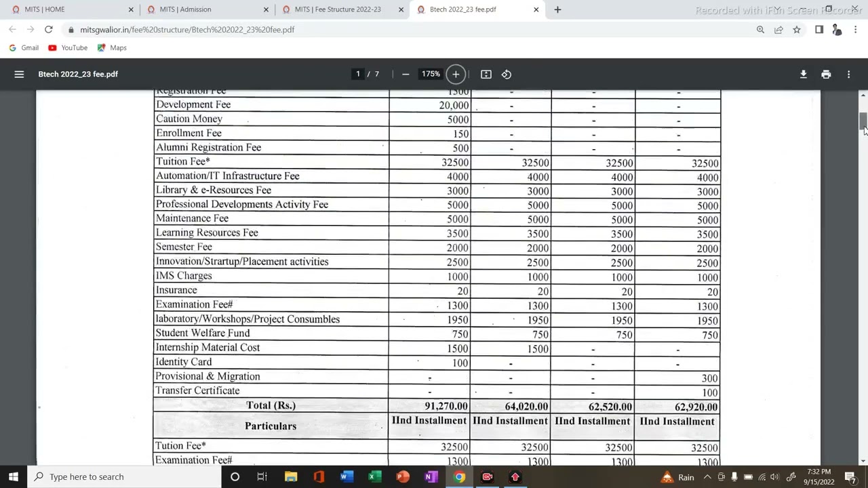Close the MITS | HOME tab
This screenshot has height=488, width=868.
pos(131,9)
